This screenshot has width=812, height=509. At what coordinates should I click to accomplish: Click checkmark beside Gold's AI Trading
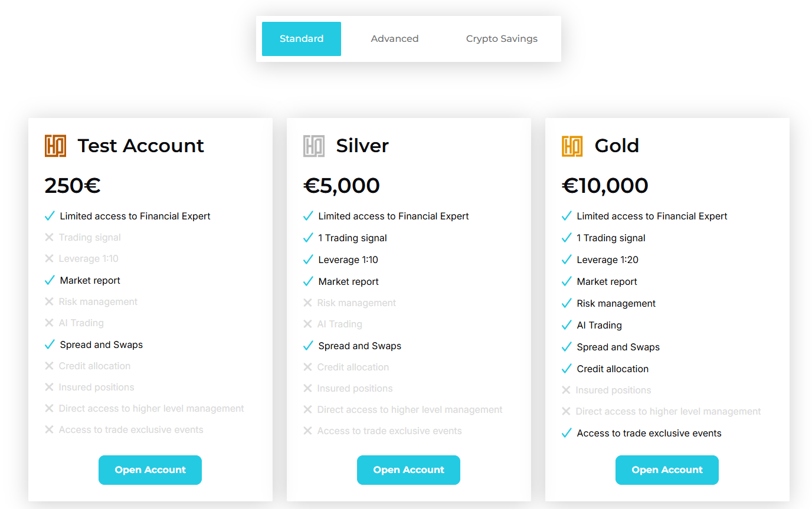(x=567, y=325)
